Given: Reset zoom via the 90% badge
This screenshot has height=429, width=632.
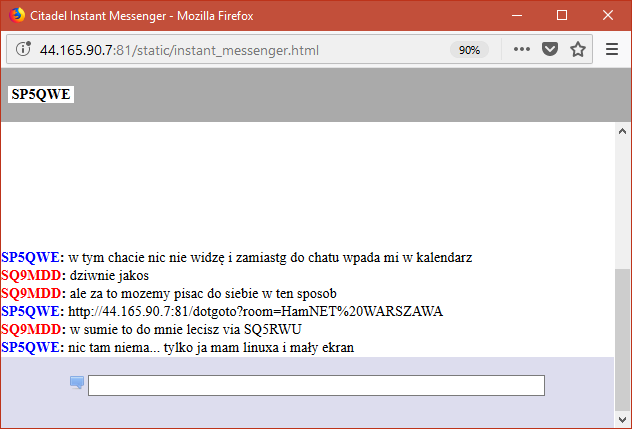Looking at the screenshot, I should point(468,50).
